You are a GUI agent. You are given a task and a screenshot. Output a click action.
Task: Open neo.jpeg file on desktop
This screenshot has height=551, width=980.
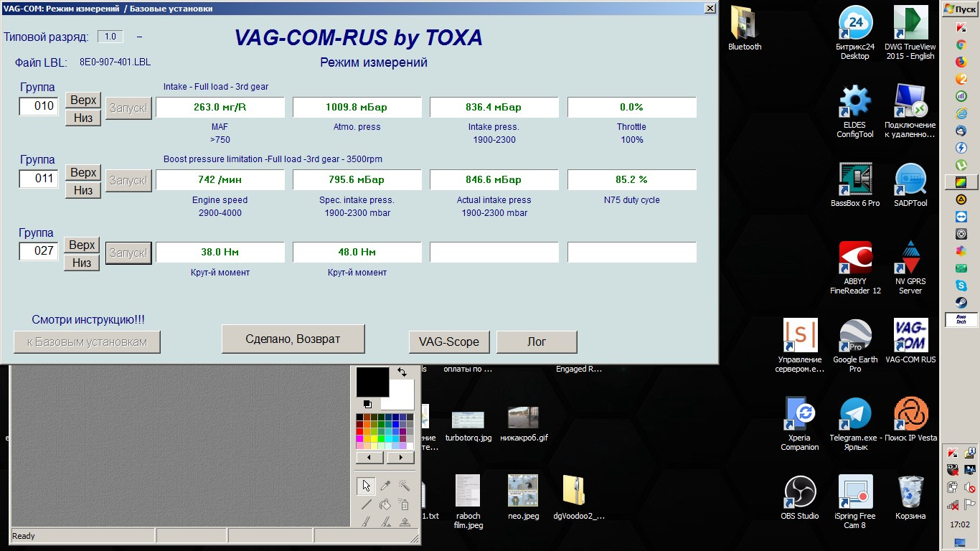tap(523, 498)
